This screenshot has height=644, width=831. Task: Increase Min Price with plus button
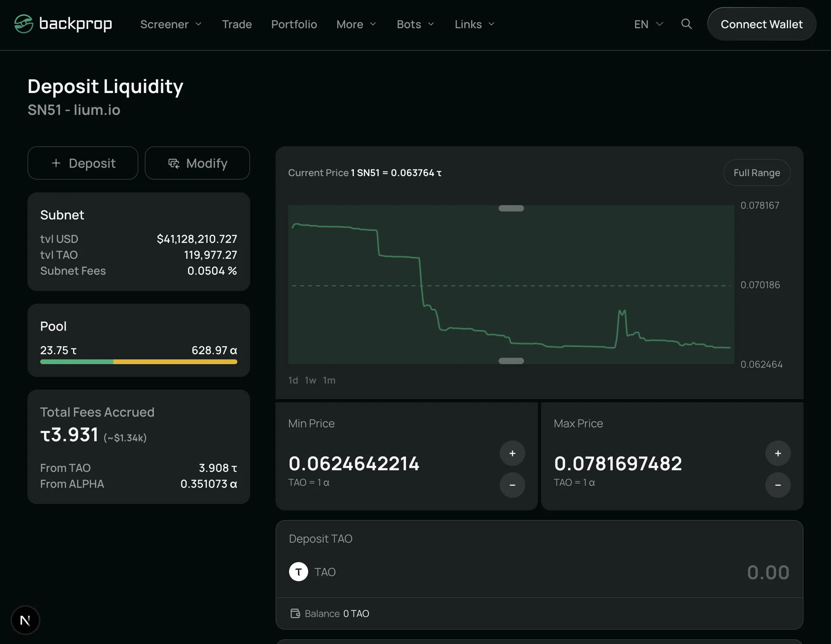(512, 453)
